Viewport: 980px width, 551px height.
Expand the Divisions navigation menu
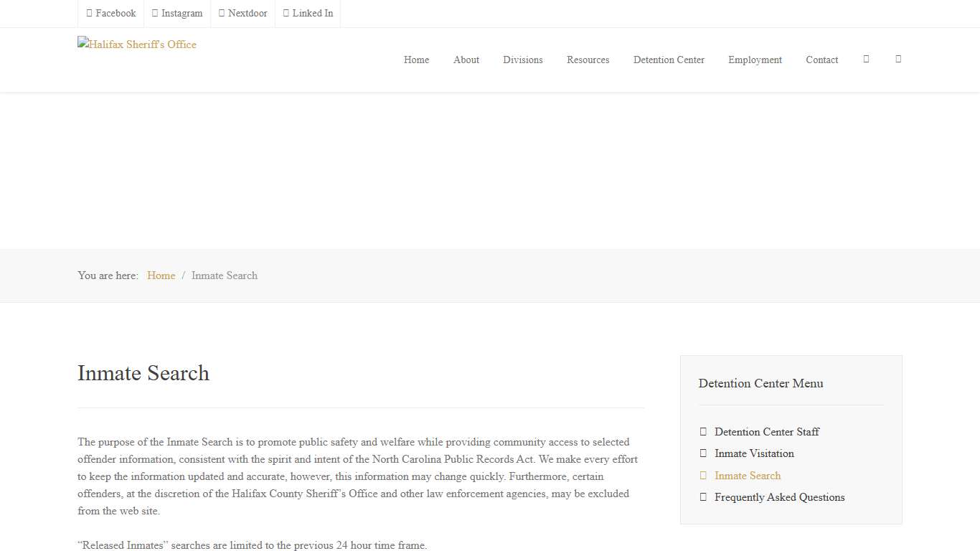(x=522, y=60)
